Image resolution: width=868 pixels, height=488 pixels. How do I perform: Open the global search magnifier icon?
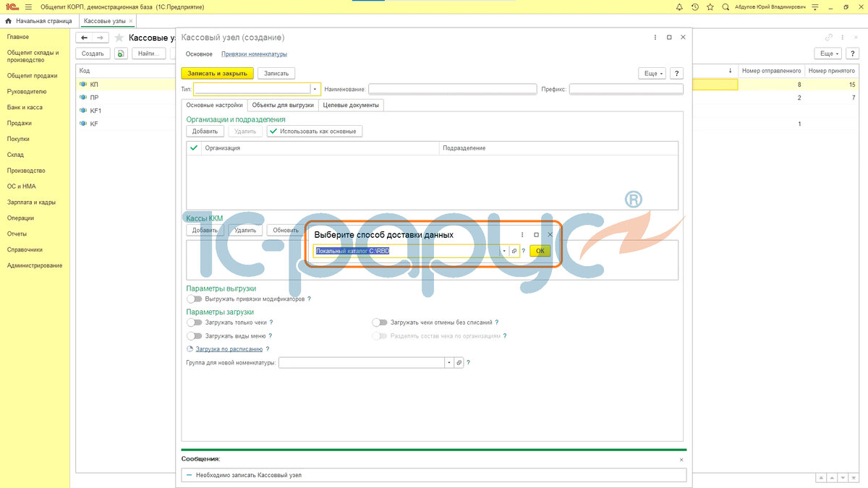(726, 7)
